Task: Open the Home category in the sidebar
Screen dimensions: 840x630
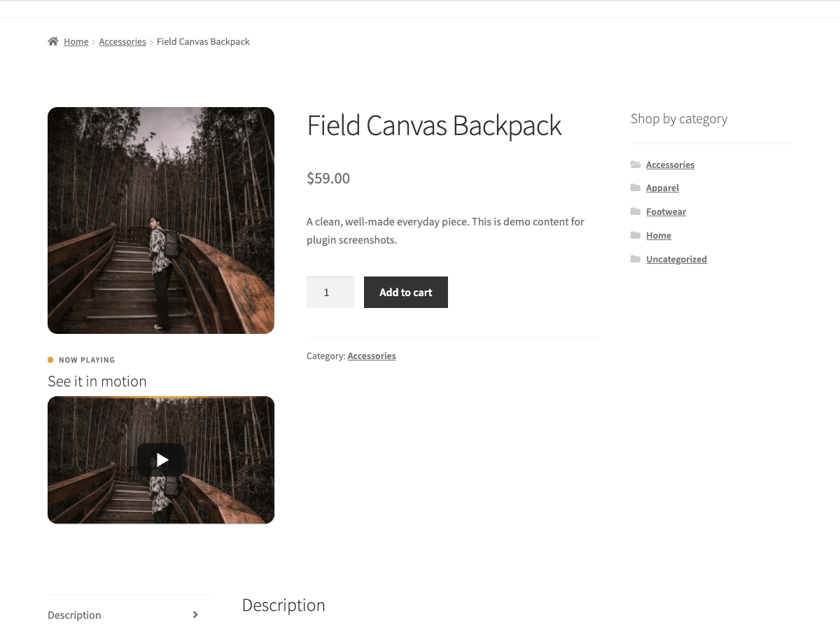Action: [x=659, y=235]
